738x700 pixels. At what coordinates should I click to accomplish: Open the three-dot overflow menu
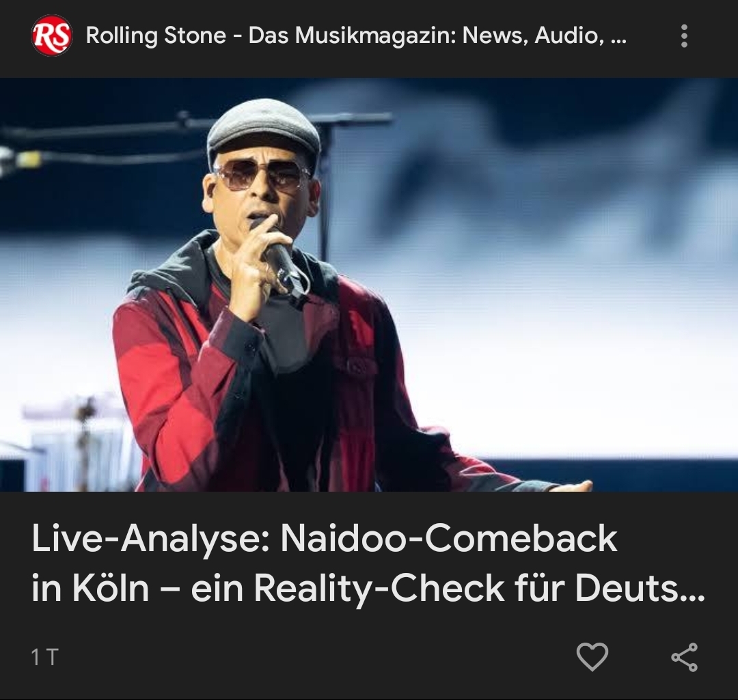tap(684, 36)
